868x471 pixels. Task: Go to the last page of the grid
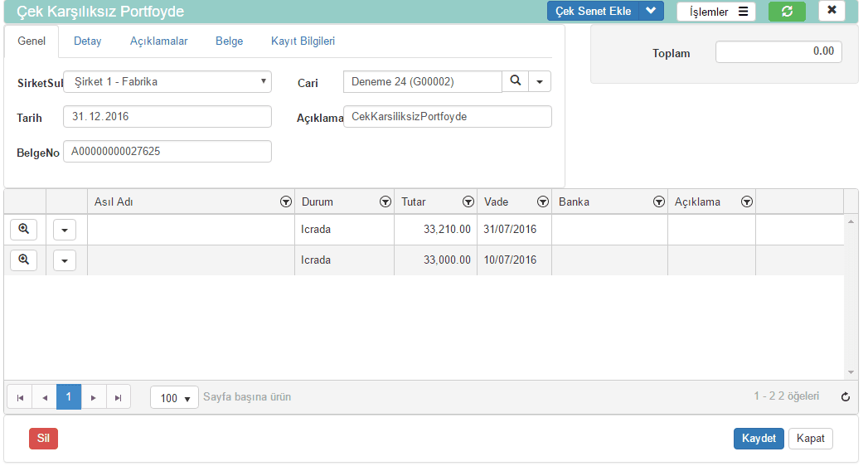[119, 397]
